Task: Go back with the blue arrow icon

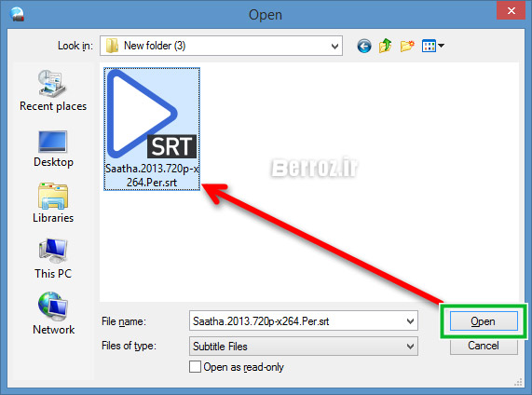Action: (364, 46)
